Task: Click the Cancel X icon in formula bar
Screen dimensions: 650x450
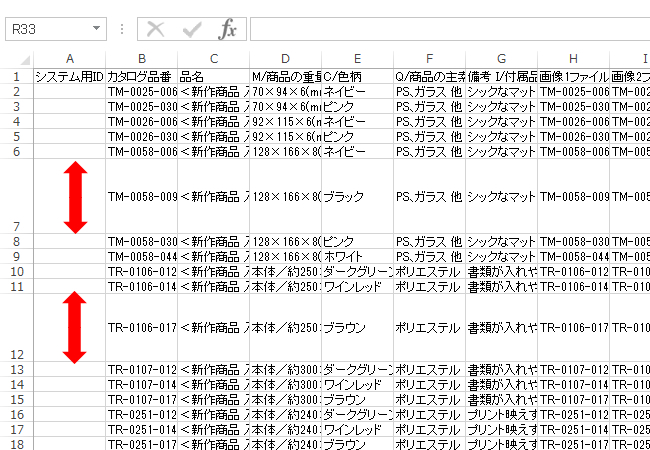Action: tap(156, 30)
